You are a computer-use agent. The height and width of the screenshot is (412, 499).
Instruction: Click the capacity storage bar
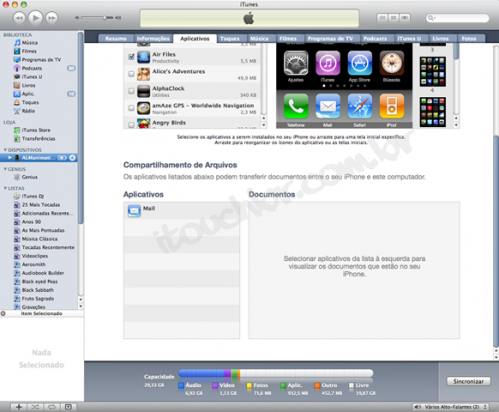point(276,373)
